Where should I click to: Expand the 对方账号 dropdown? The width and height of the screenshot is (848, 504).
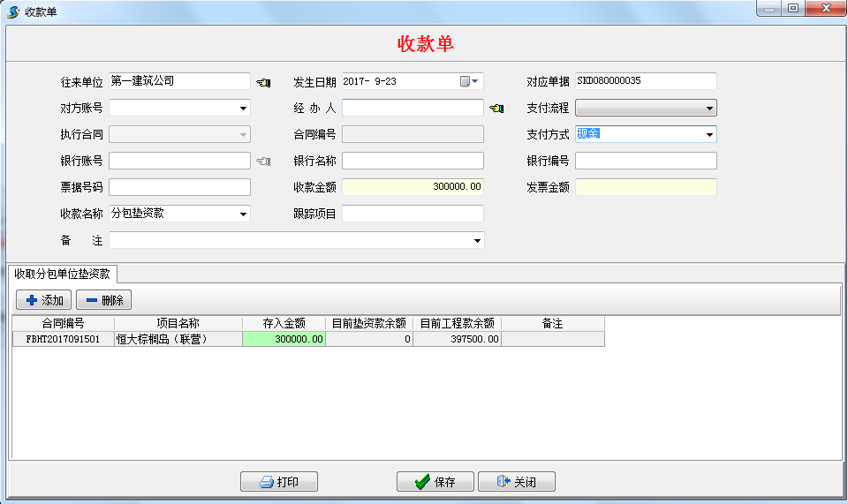coord(243,109)
